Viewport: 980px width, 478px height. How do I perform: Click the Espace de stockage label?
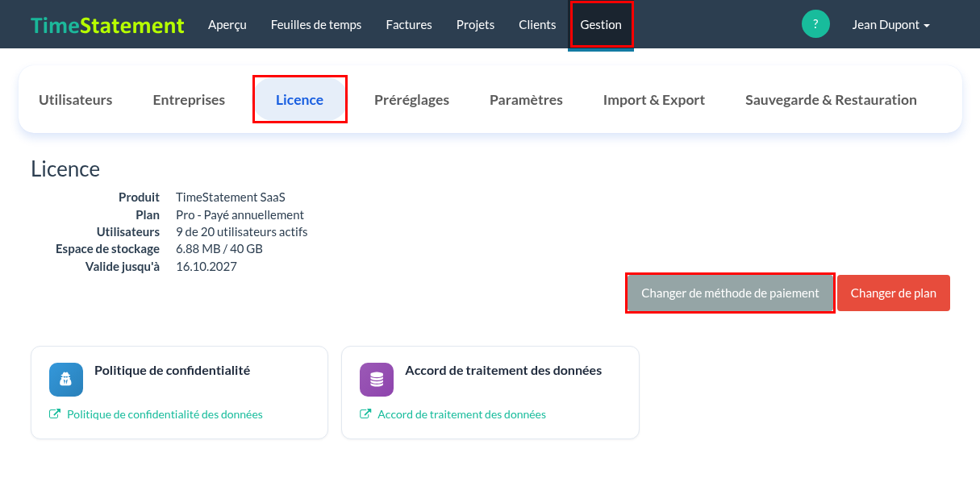coord(107,249)
